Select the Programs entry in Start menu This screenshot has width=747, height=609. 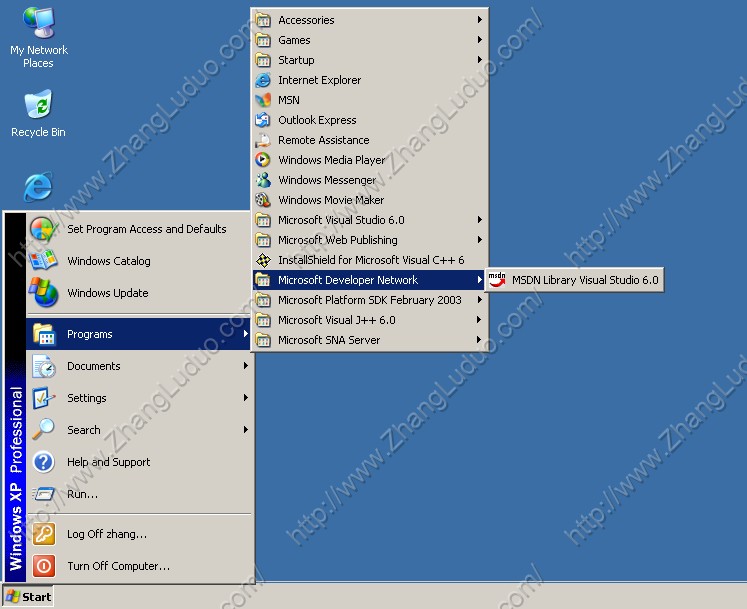(x=139, y=334)
